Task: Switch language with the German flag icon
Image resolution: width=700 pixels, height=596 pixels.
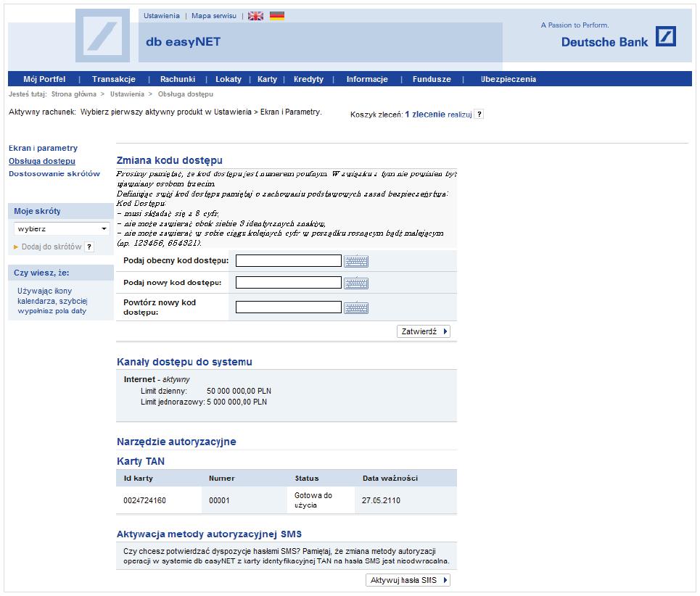Action: click(277, 16)
